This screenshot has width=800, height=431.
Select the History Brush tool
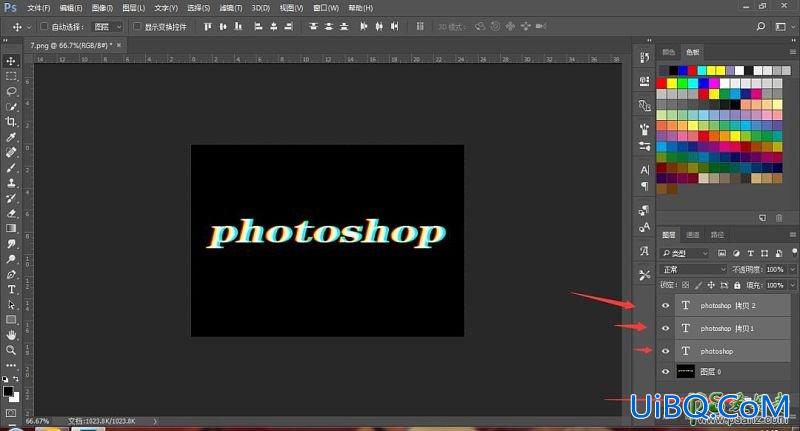tap(11, 198)
